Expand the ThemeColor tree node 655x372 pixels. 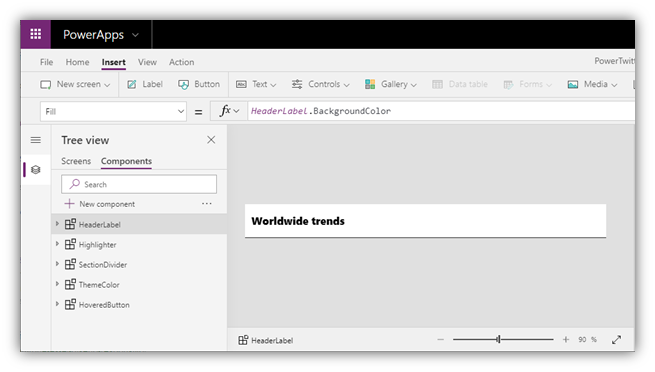coord(57,284)
